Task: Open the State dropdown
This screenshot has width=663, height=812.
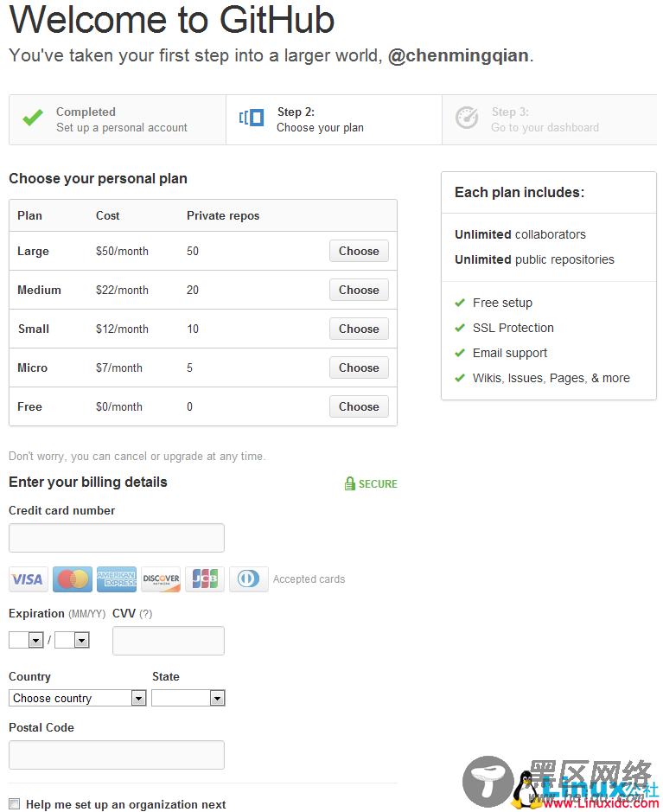Action: click(188, 698)
